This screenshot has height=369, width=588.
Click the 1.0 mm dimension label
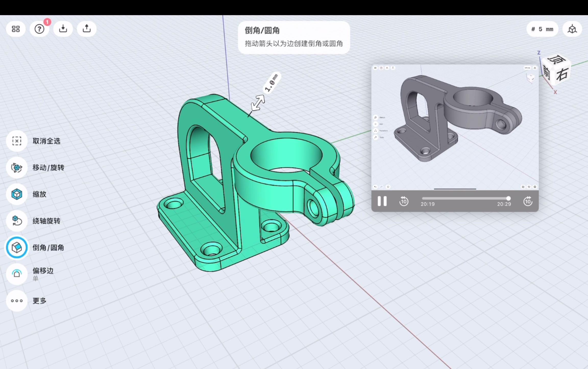tap(272, 83)
